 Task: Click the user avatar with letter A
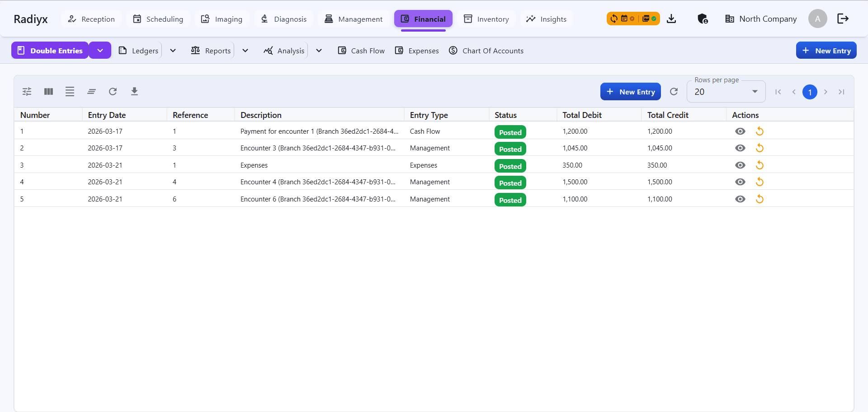tap(817, 19)
